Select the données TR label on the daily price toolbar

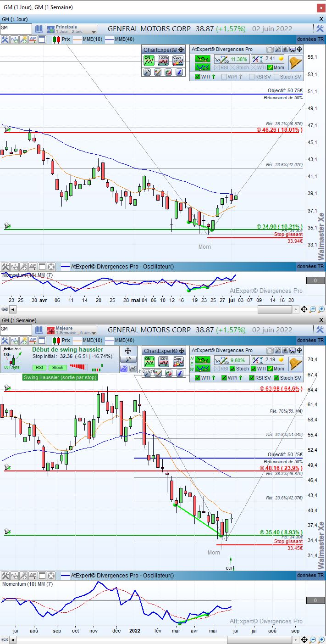tap(310, 39)
